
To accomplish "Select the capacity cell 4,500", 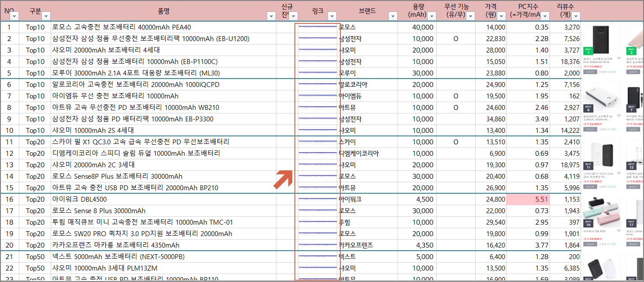I will point(417,199).
